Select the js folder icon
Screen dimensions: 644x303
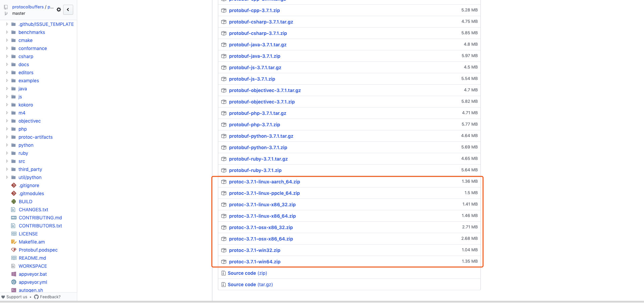pos(13,97)
